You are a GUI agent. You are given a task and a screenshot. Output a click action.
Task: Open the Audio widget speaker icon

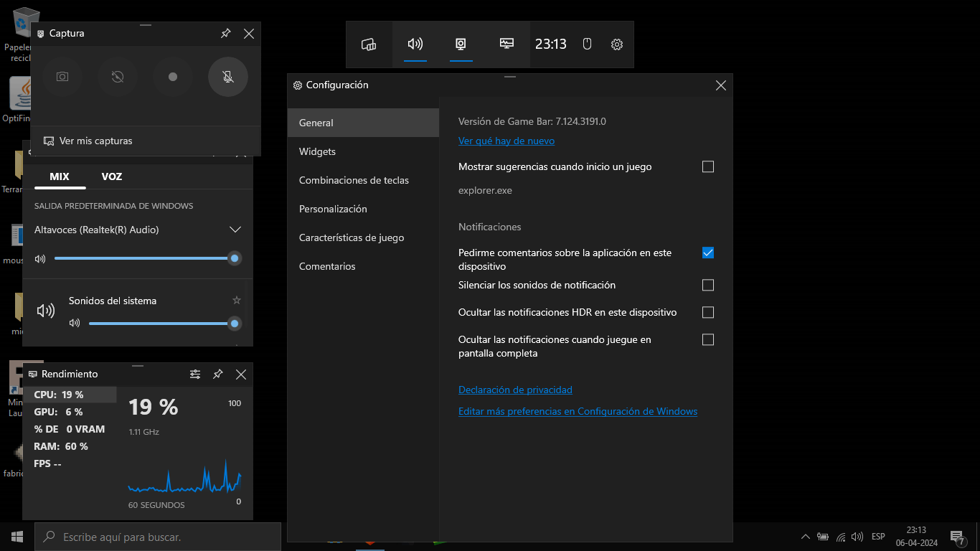415,44
